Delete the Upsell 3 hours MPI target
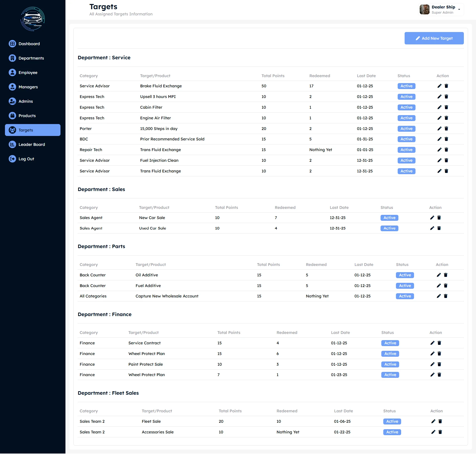The width and height of the screenshot is (476, 454). [x=446, y=97]
